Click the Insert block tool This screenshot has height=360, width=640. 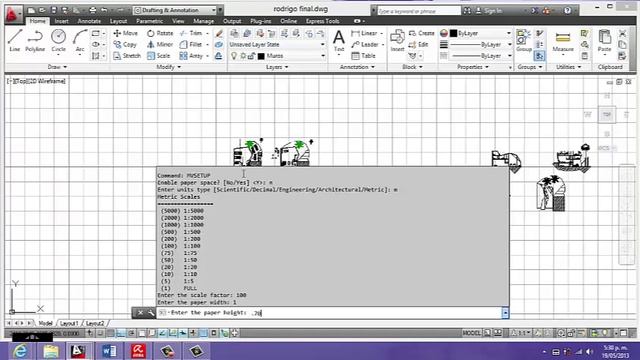(397, 41)
